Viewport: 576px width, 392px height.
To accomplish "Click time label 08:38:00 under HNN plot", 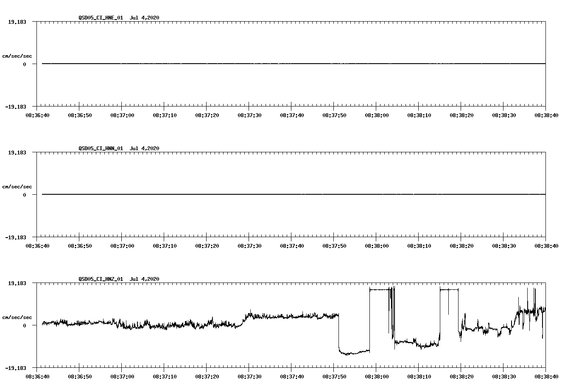I will coord(377,246).
